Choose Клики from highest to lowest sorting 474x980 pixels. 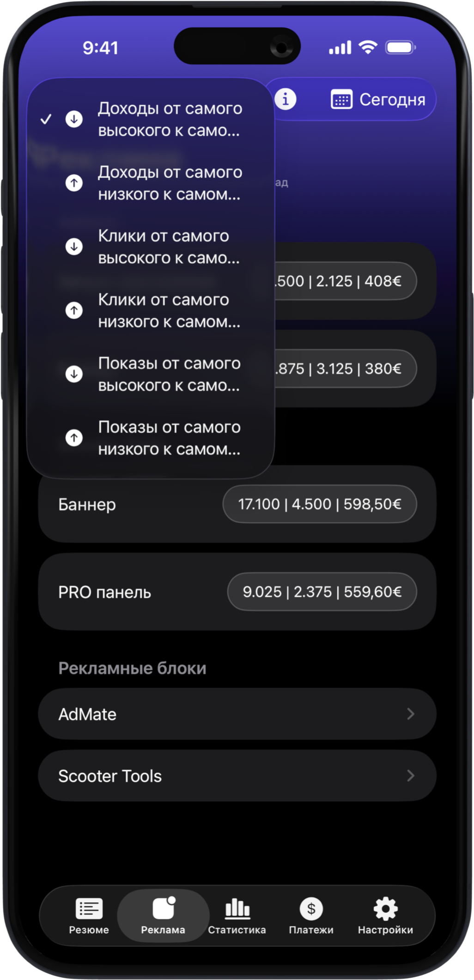pos(169,247)
